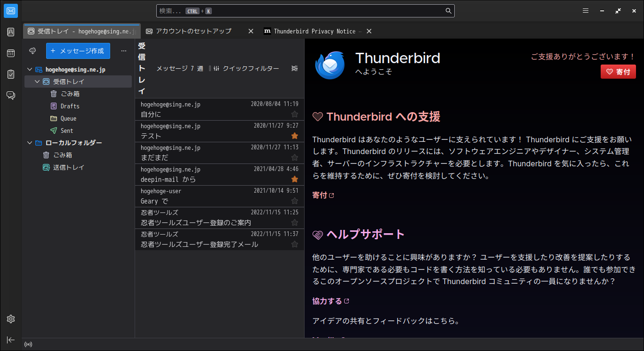The image size is (644, 351).
Task: Get messages with cloud download icon
Action: [33, 51]
